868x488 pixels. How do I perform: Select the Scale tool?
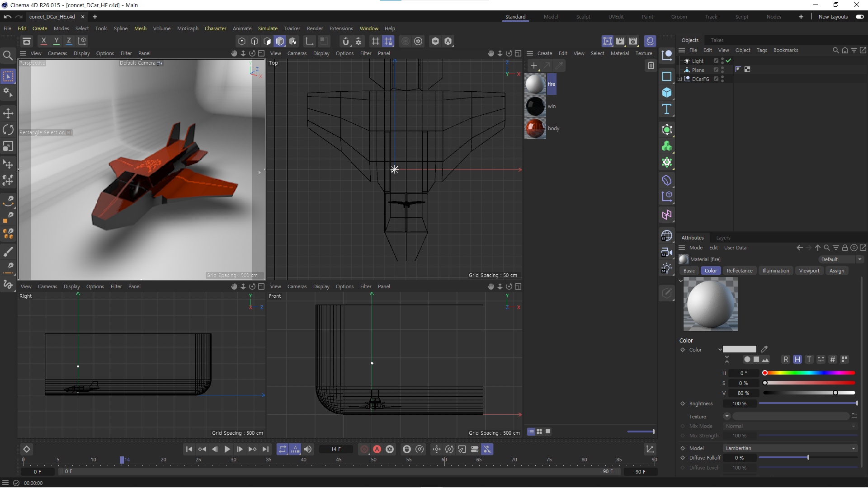pyautogui.click(x=8, y=146)
